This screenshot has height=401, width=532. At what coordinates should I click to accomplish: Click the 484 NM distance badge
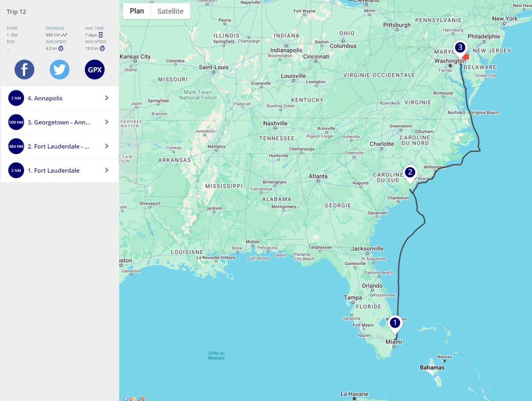point(16,146)
